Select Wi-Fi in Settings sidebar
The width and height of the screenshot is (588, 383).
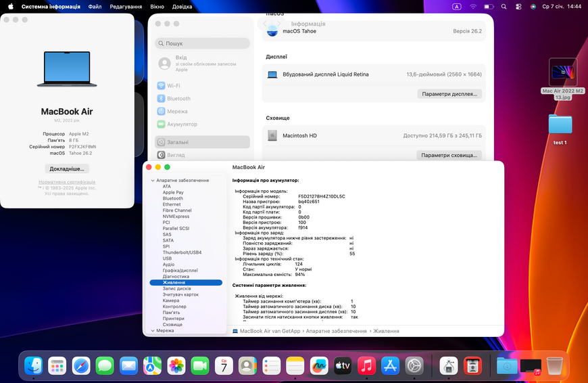[x=203, y=86]
